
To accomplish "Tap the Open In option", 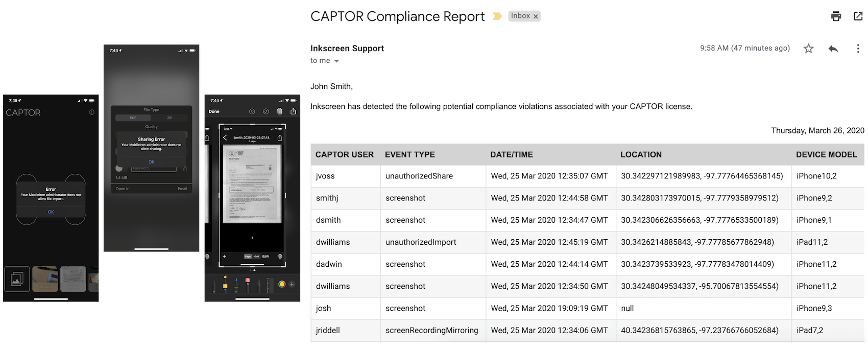I will (x=123, y=189).
